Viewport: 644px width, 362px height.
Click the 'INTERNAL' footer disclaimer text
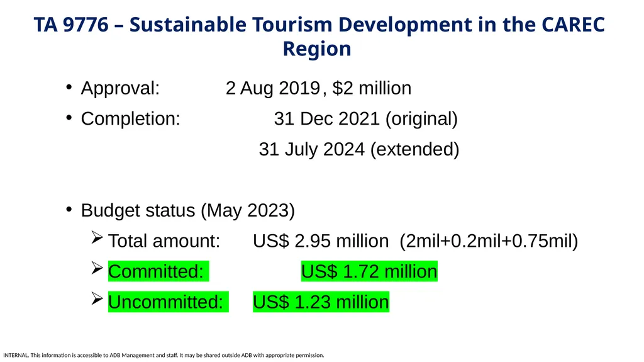click(x=164, y=355)
